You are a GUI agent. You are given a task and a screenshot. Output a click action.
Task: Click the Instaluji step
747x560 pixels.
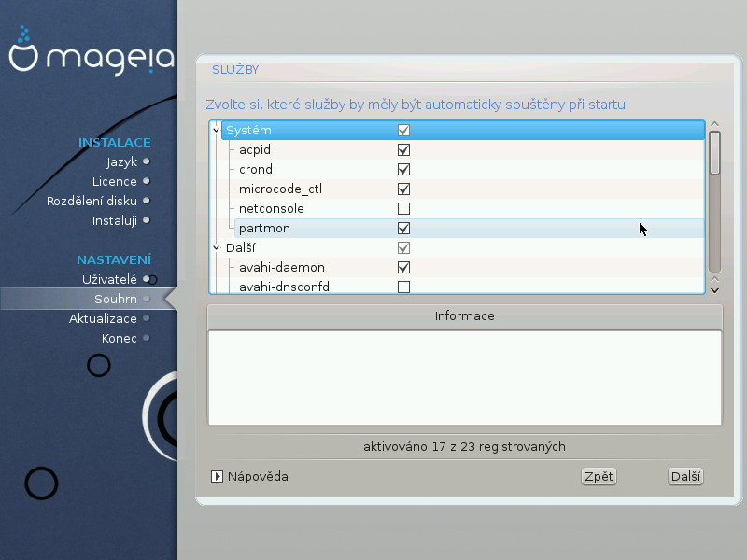(x=115, y=220)
